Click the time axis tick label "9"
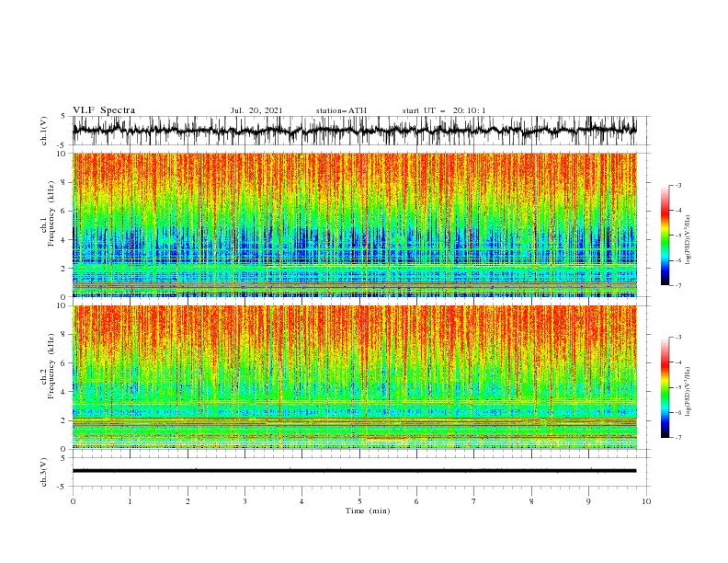This screenshot has height=563, width=728. [588, 501]
